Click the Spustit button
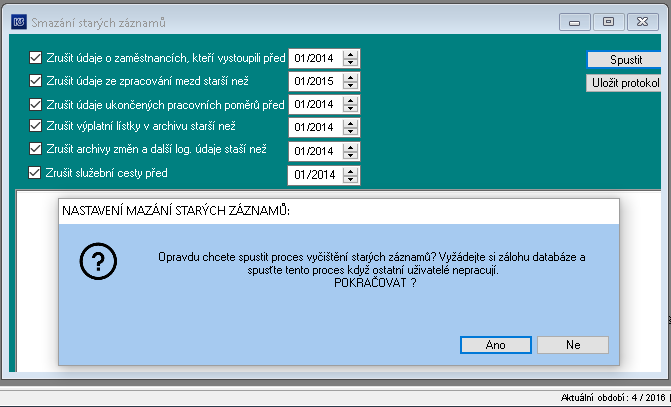671x407 pixels. click(x=625, y=59)
